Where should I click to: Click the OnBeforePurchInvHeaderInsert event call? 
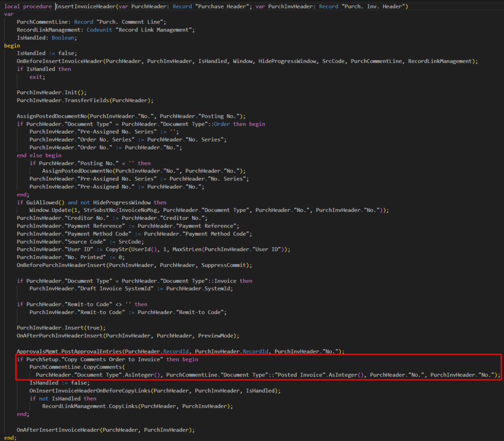coord(62,265)
